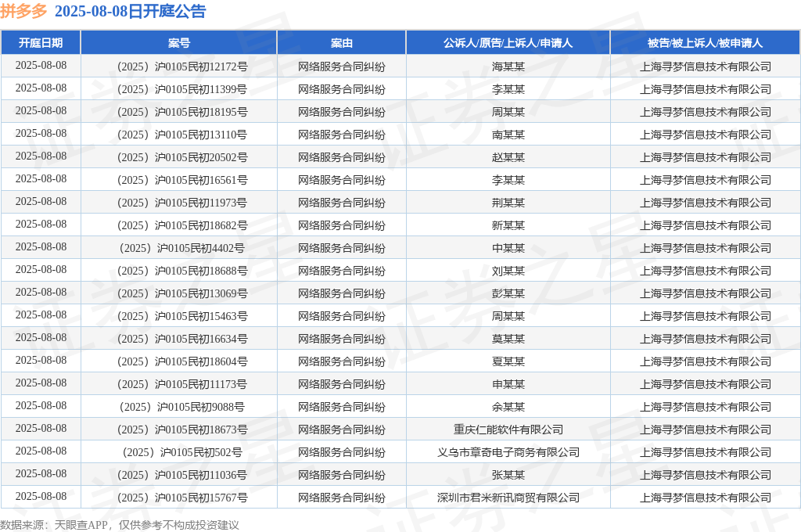Click the 网络服务合同纠纷 cell in row 20502号
801x532 pixels.
pos(341,157)
